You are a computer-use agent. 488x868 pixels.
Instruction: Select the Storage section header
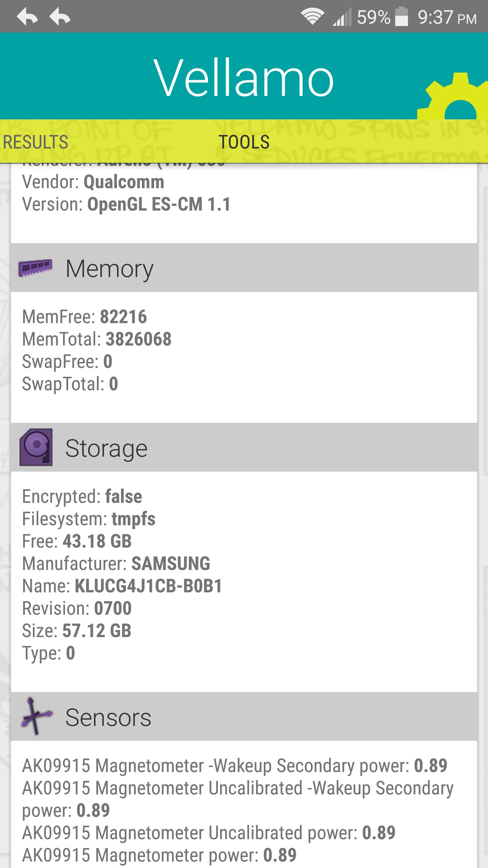pos(244,448)
